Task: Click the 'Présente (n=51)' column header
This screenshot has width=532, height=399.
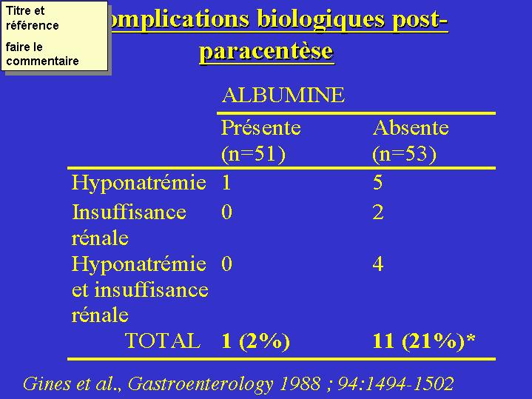Action: 260,141
